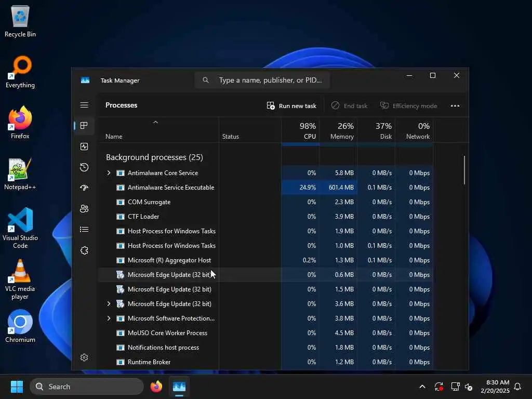This screenshot has width=532, height=399.
Task: Expand third Microsoft Edge Update group
Action: coord(109,303)
